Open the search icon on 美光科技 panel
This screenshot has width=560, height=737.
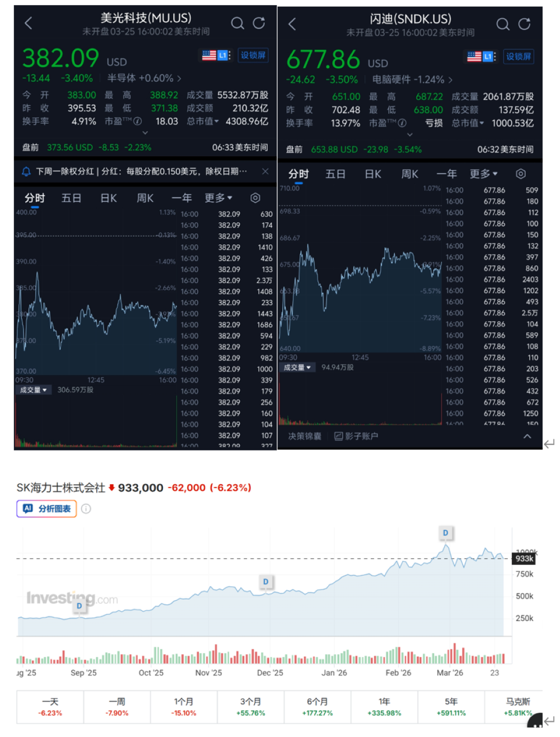[x=237, y=23]
